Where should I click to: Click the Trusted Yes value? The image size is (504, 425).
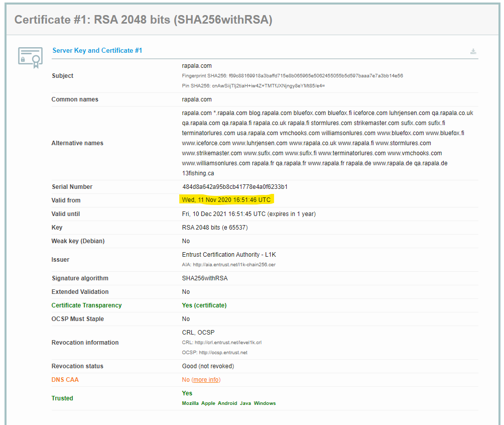pyautogui.click(x=187, y=393)
